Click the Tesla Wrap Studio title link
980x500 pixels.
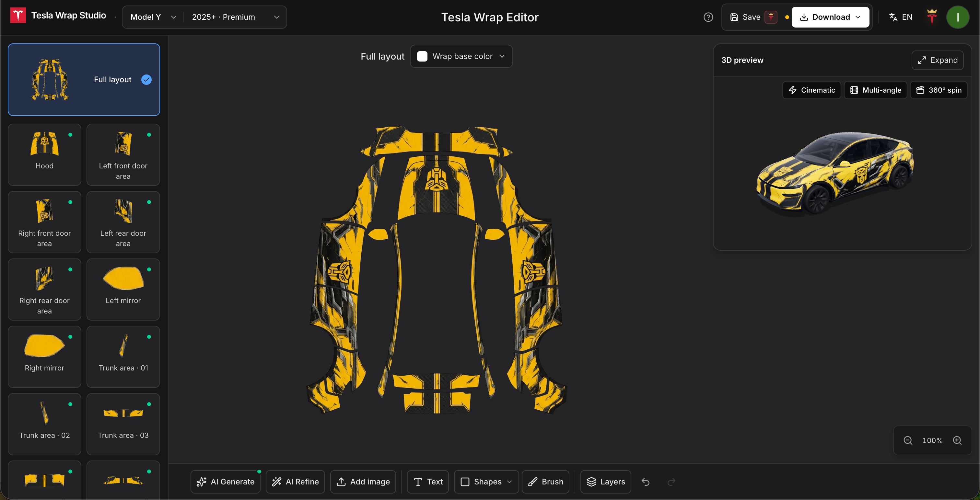(68, 16)
